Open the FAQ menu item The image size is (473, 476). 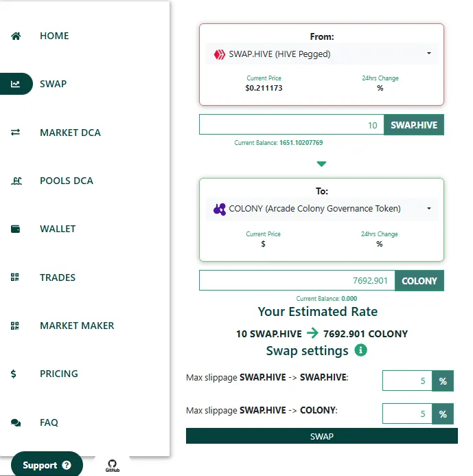49,422
